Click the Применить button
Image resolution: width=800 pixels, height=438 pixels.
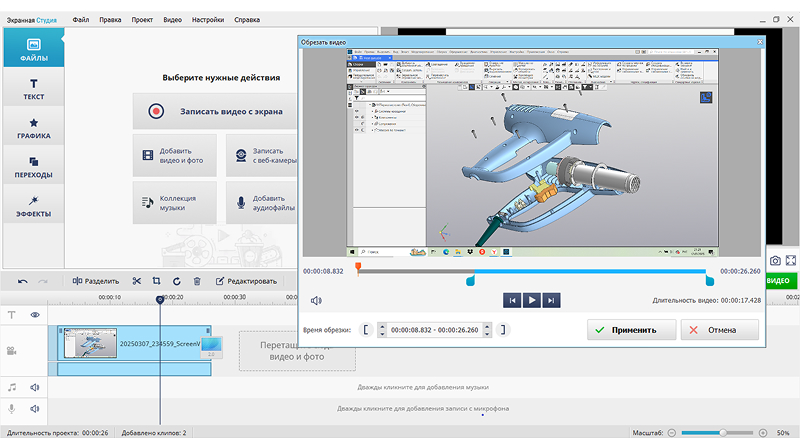click(632, 330)
